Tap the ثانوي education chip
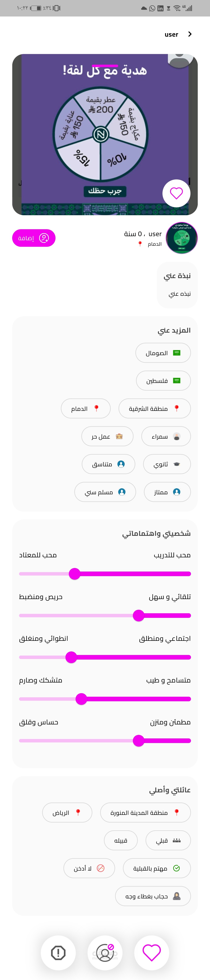The image size is (210, 980). coord(167,464)
